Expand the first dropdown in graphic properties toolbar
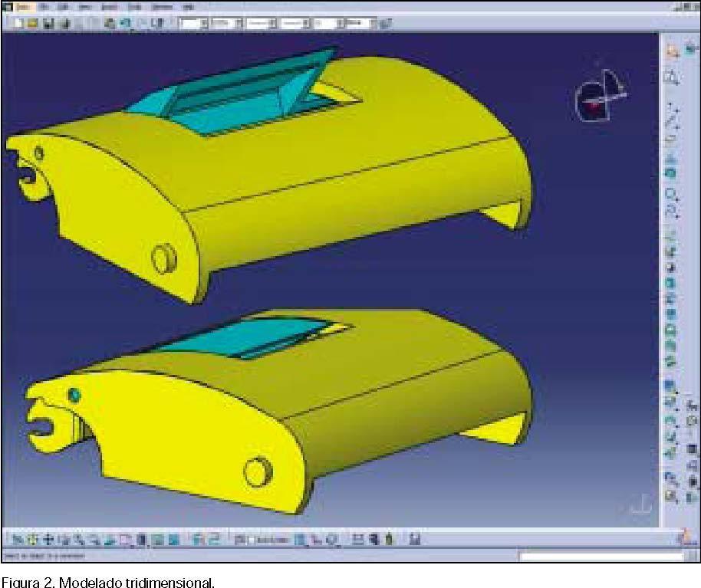 204,23
